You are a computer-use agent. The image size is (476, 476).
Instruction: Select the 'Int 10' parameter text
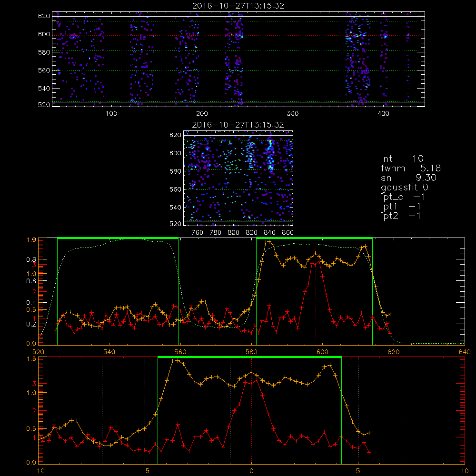[x=402, y=159]
